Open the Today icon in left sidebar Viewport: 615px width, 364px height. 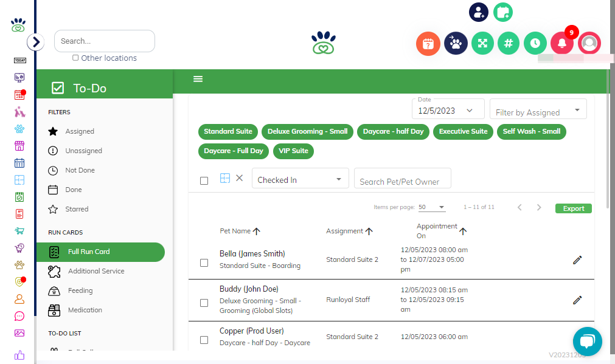pyautogui.click(x=19, y=60)
